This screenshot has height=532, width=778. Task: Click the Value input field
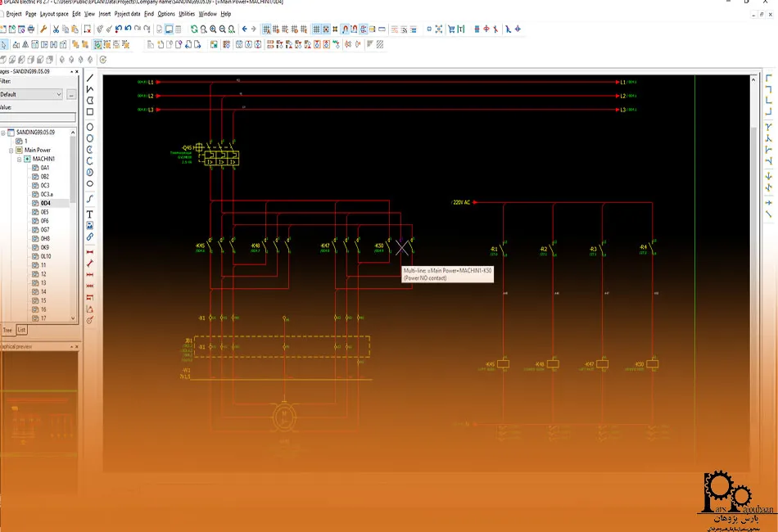click(x=37, y=118)
